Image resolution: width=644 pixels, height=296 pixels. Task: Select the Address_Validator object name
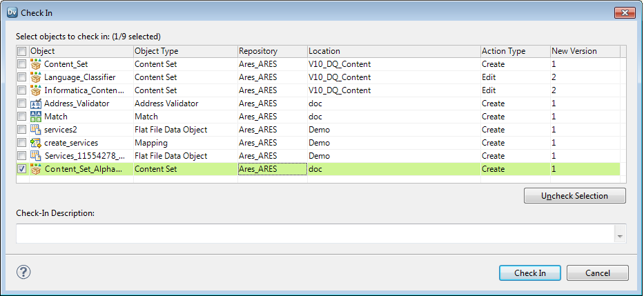coord(77,103)
